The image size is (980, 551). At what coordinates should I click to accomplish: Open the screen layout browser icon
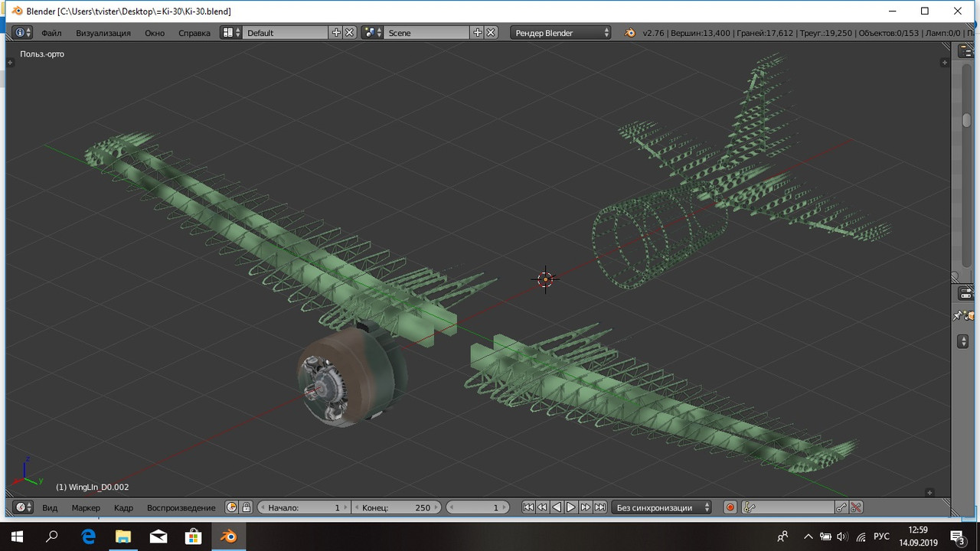(231, 33)
